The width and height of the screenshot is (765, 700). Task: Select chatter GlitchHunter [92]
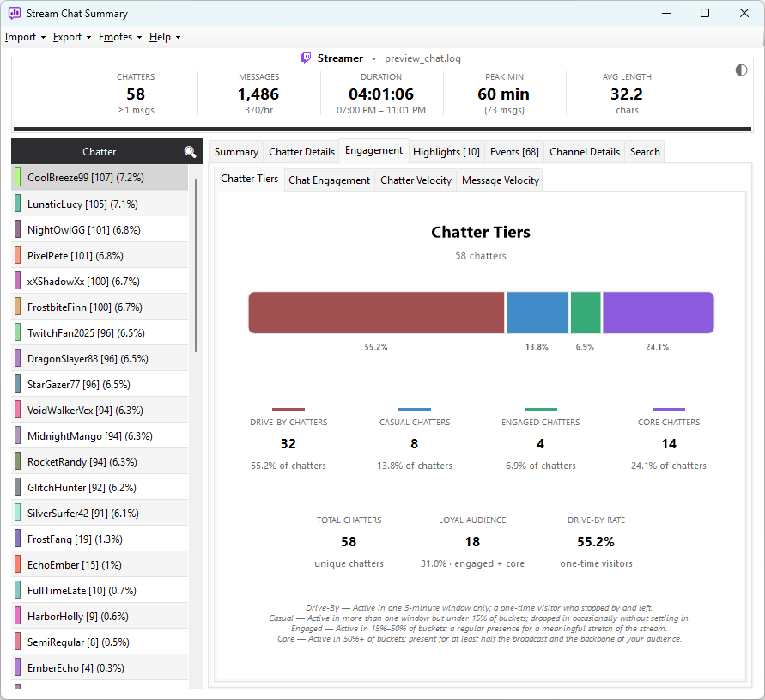[x=100, y=488]
